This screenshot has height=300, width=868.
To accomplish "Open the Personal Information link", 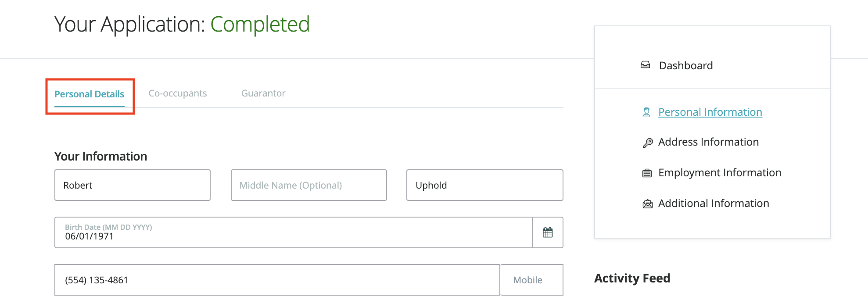I will pos(710,112).
